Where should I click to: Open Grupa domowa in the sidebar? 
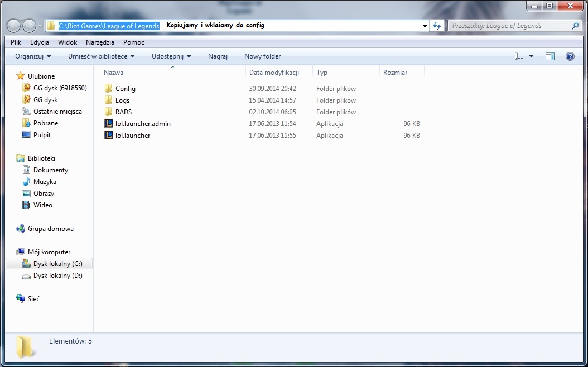tap(51, 228)
